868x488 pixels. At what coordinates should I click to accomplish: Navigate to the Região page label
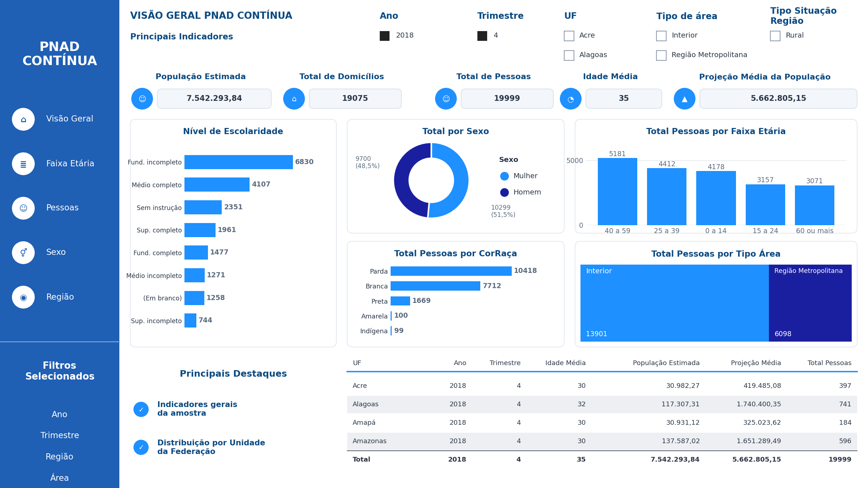pos(60,297)
